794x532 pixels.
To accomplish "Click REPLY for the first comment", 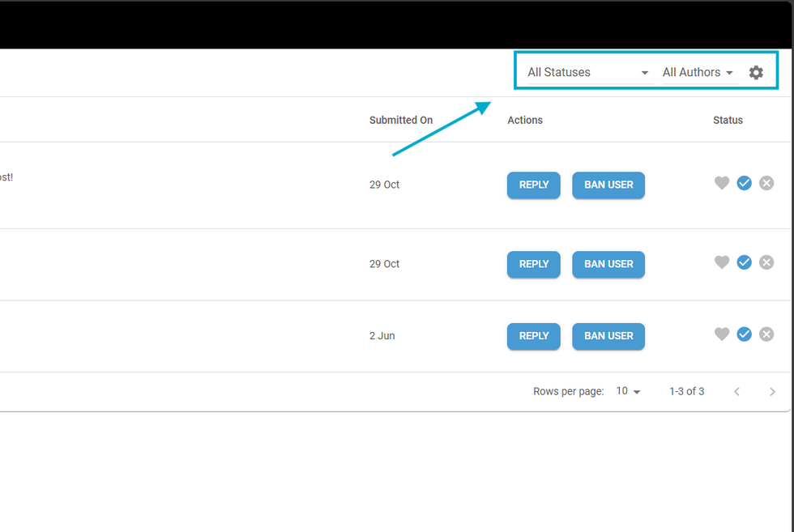I will (533, 185).
